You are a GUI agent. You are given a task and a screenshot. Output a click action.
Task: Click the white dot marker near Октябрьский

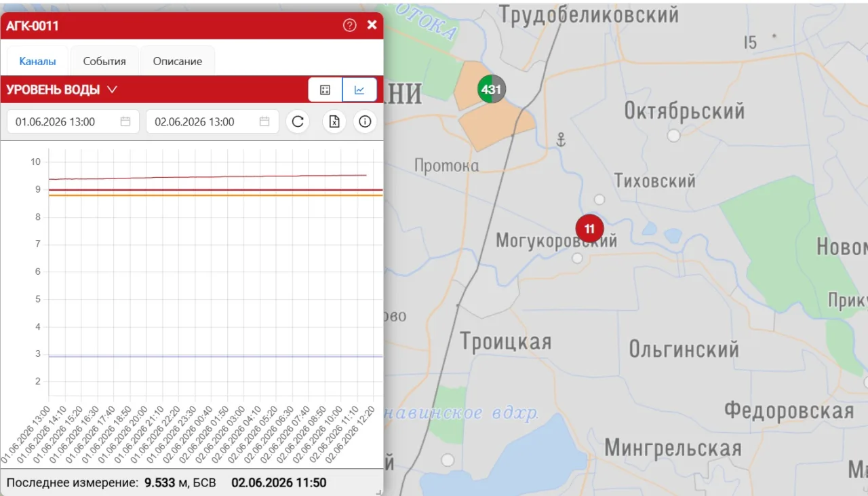673,136
